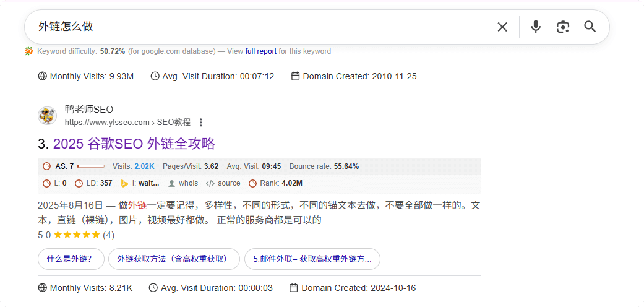Click the (4) review count
Image resolution: width=644 pixels, height=307 pixels.
tap(108, 235)
